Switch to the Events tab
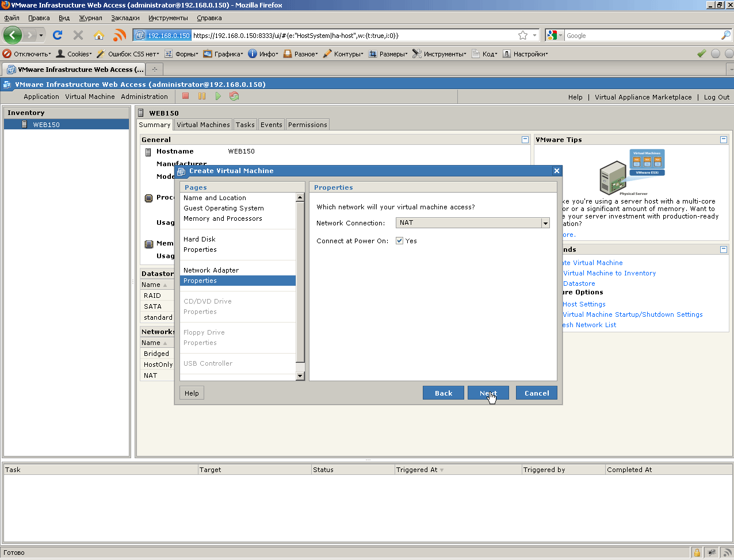This screenshot has height=560, width=734. 272,125
